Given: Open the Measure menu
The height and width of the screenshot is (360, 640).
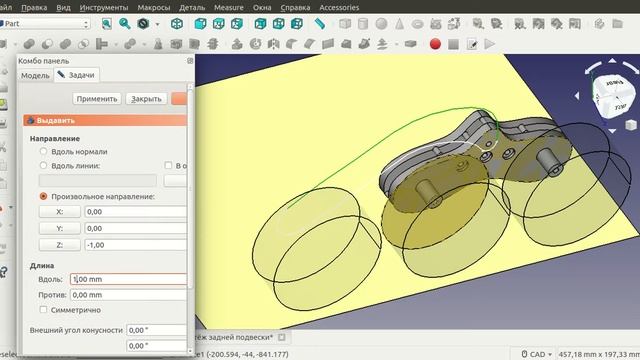Looking at the screenshot, I should click(229, 7).
